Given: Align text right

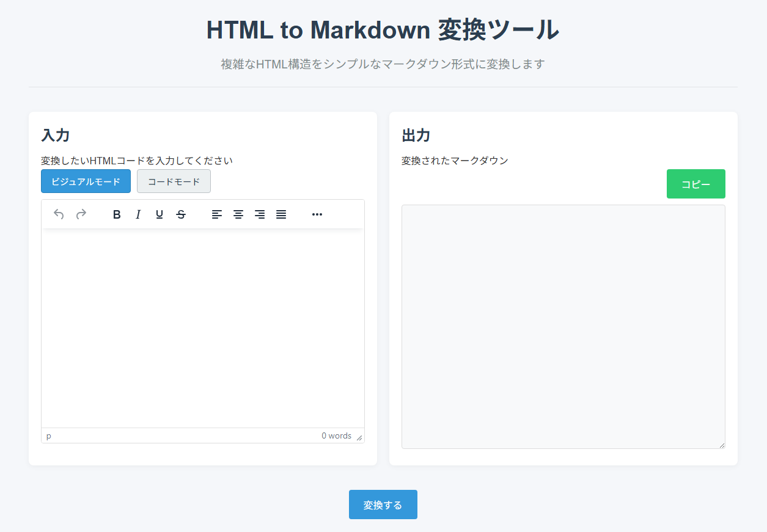Looking at the screenshot, I should (x=260, y=214).
